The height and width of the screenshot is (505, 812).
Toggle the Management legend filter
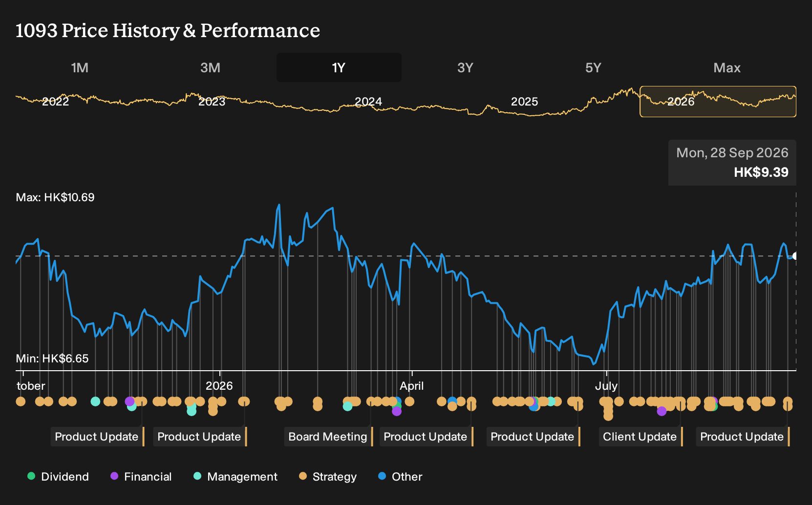point(235,477)
